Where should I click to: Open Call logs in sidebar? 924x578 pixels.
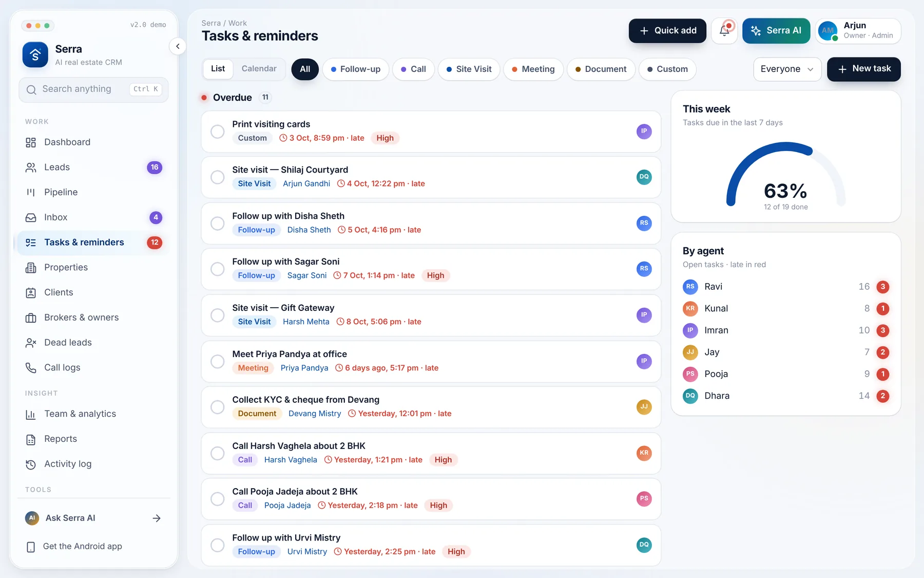[x=93, y=368]
